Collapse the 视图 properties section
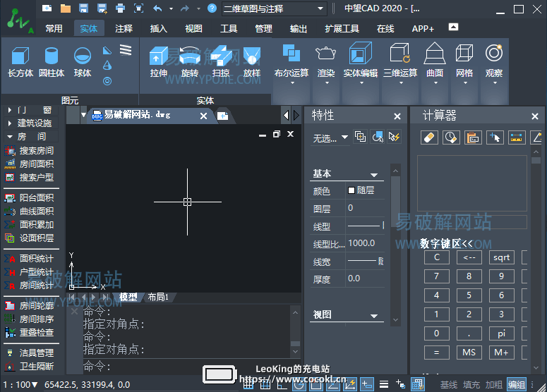This screenshot has height=392, width=547. tap(374, 316)
